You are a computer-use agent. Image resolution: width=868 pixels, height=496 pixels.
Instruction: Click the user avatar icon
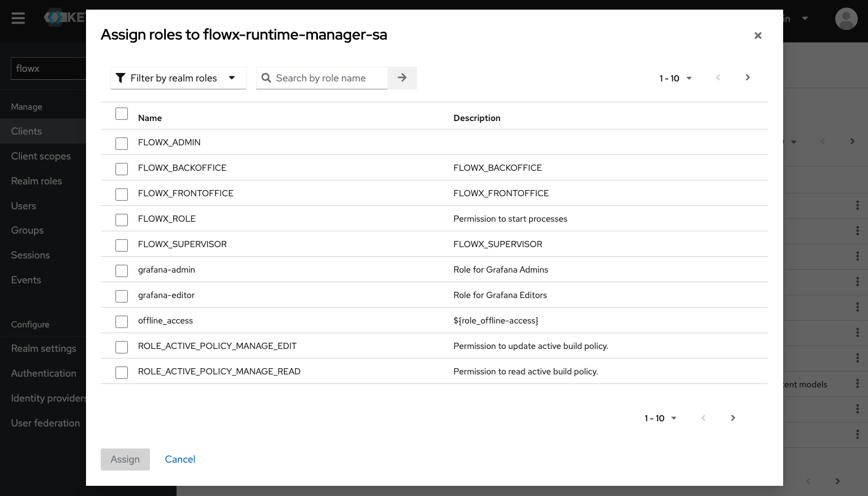click(846, 19)
